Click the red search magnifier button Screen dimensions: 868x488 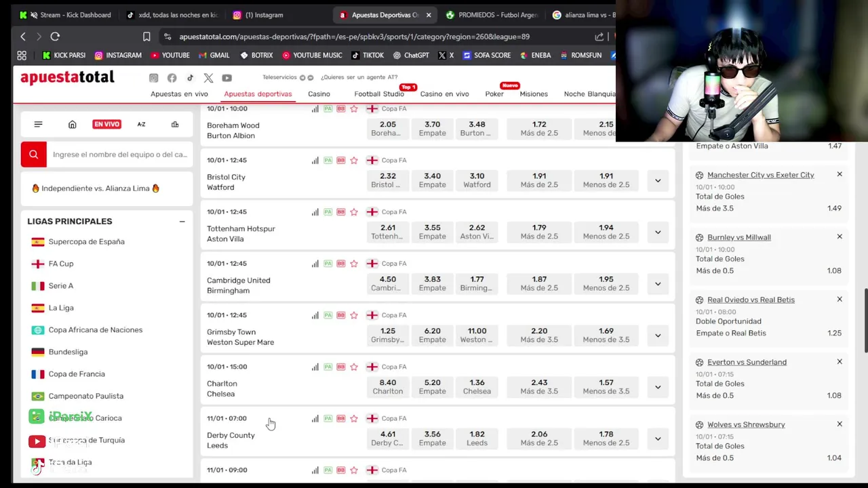pyautogui.click(x=33, y=155)
